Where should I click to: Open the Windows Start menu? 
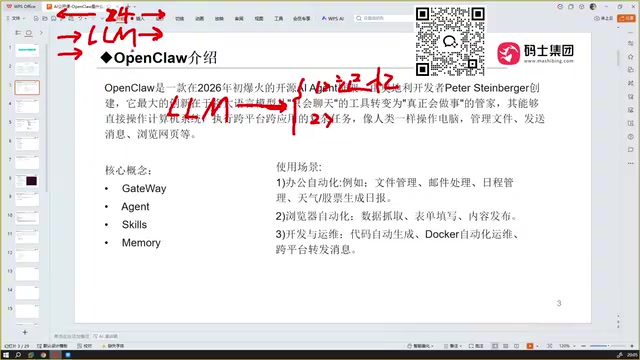tap(6, 355)
